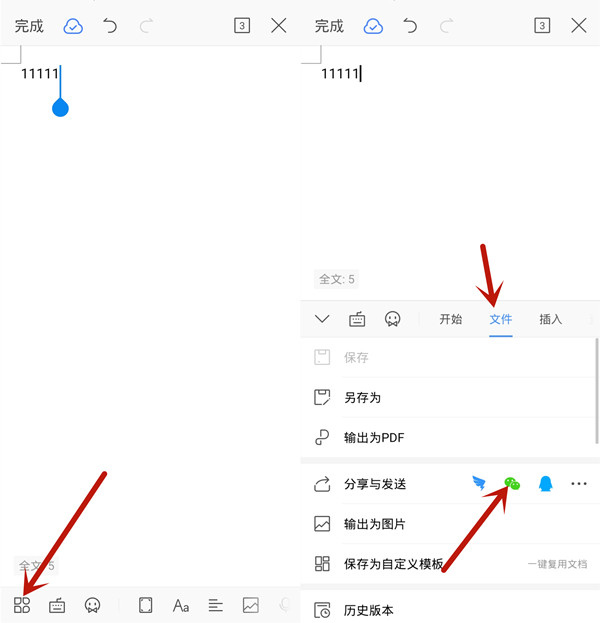Select 输出为PDF to export
The image size is (600, 623).
coord(373,438)
